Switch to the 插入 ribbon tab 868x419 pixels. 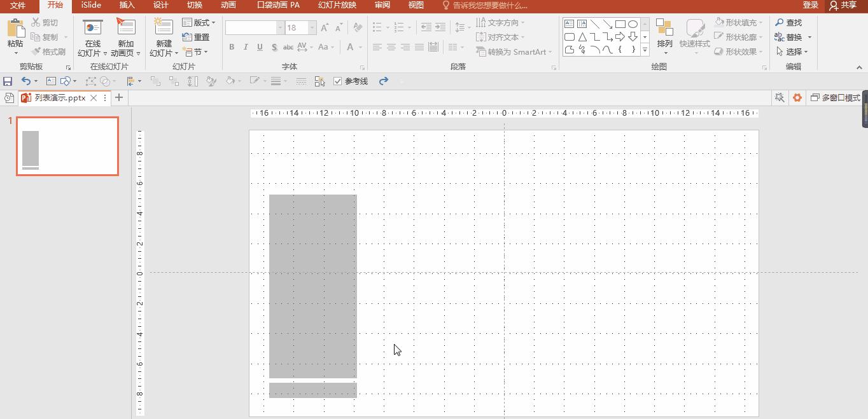click(x=126, y=5)
